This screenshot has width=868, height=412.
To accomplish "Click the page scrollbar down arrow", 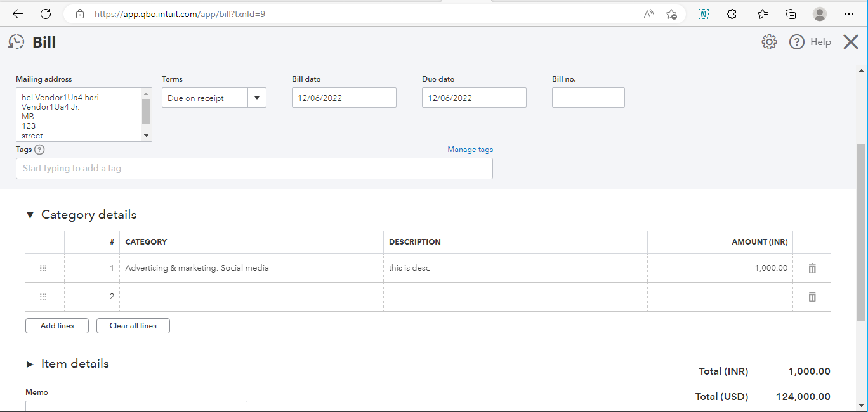I will [x=861, y=406].
